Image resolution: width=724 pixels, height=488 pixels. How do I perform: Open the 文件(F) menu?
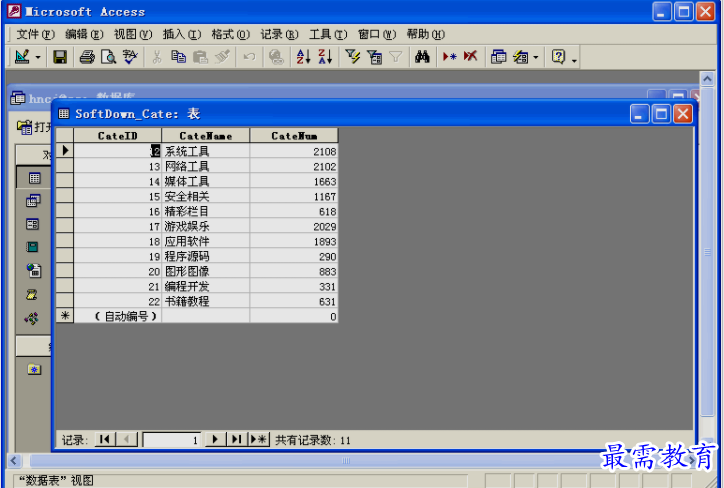click(x=36, y=34)
